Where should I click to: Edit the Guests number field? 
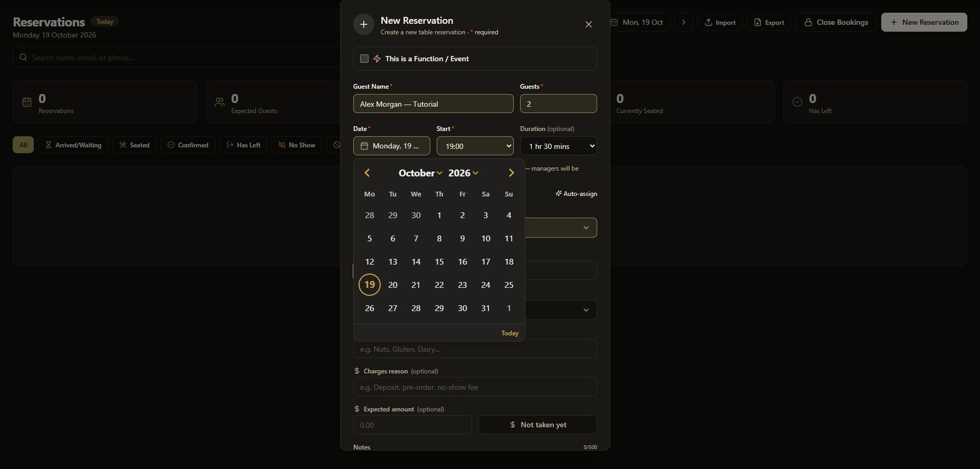[559, 104]
